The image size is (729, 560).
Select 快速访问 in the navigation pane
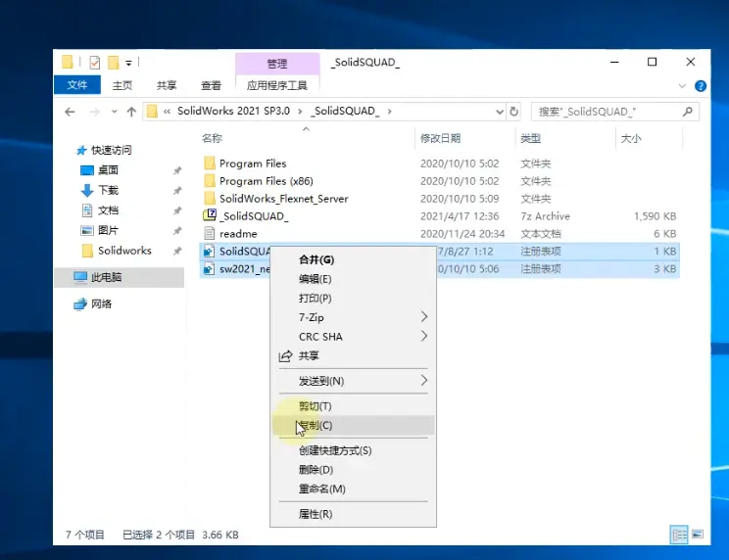pyautogui.click(x=111, y=150)
